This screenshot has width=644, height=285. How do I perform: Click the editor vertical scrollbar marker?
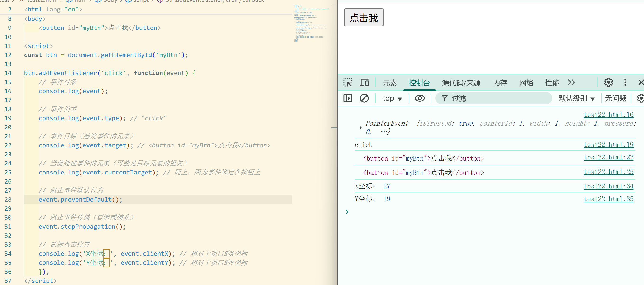coord(334,128)
